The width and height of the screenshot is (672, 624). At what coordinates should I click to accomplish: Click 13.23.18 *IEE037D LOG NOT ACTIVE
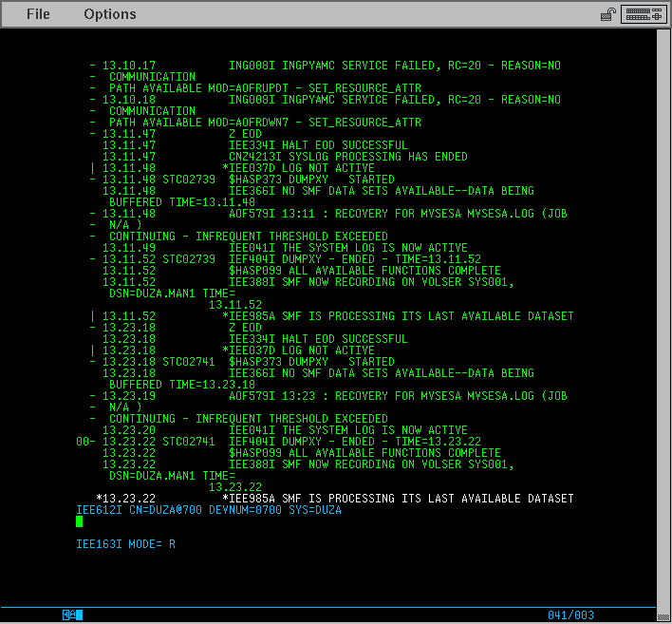[x=233, y=350]
